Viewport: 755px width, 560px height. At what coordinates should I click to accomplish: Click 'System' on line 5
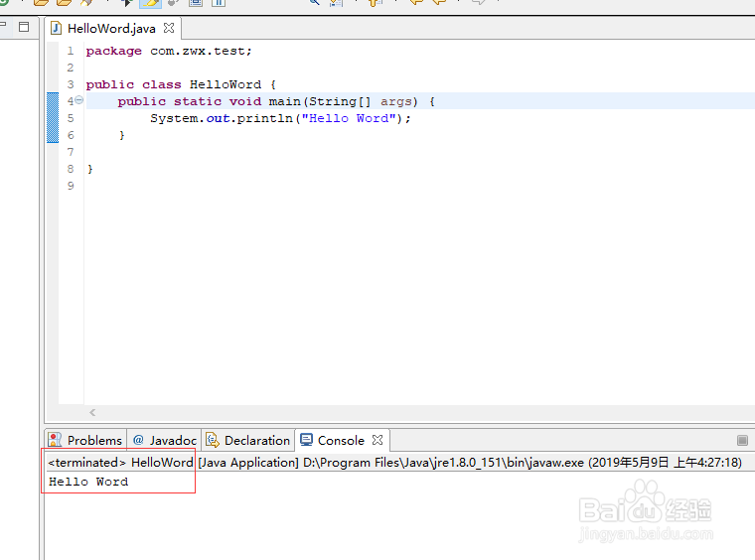pyautogui.click(x=174, y=118)
